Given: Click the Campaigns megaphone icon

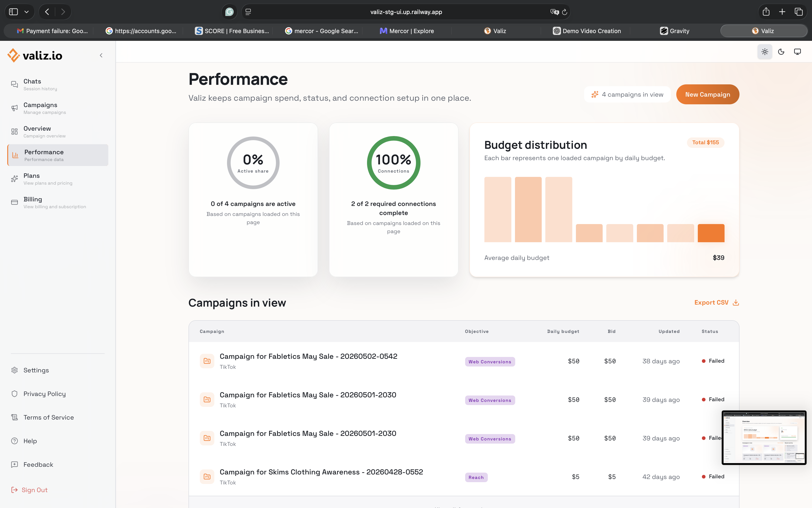Looking at the screenshot, I should tap(14, 108).
